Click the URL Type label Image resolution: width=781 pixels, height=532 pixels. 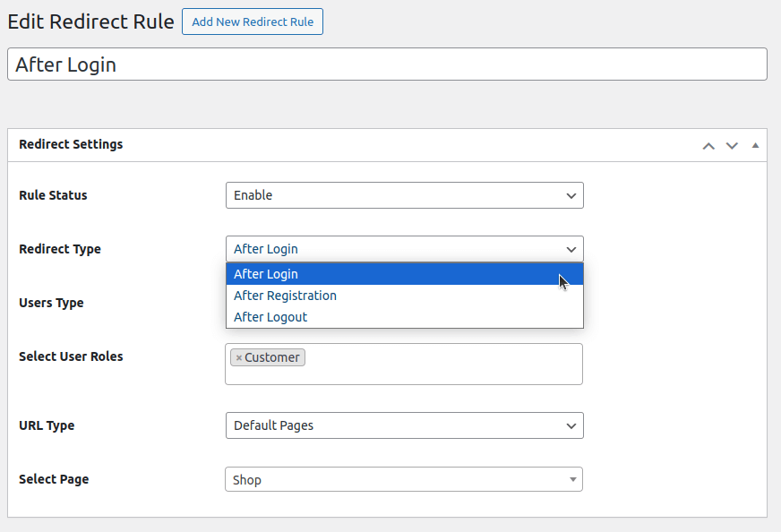tap(47, 425)
